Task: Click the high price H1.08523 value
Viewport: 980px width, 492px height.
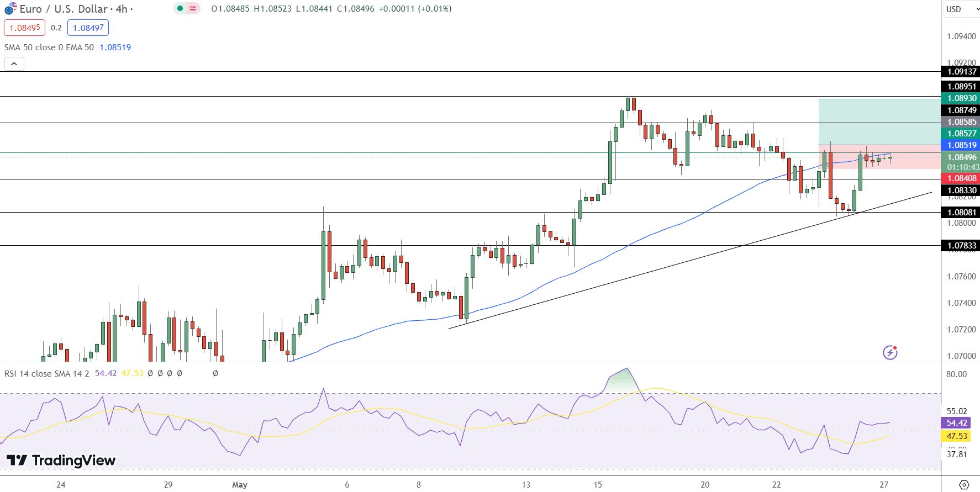Action: point(272,9)
